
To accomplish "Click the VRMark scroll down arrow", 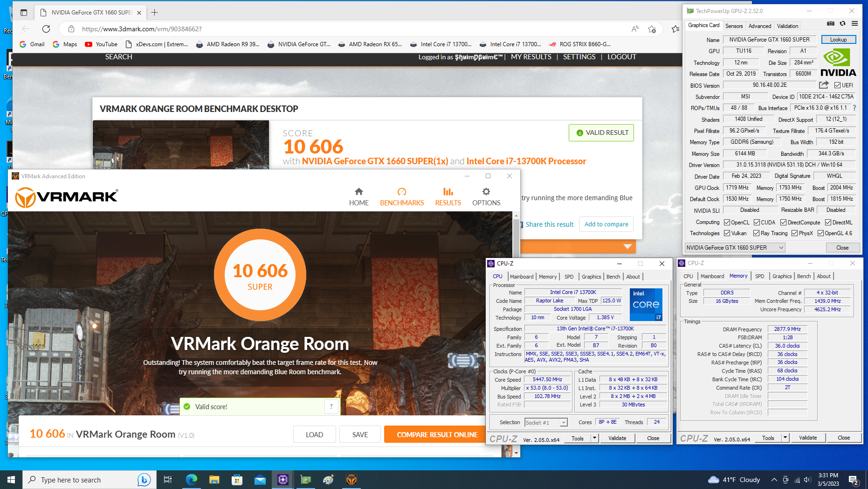I will click(x=516, y=453).
